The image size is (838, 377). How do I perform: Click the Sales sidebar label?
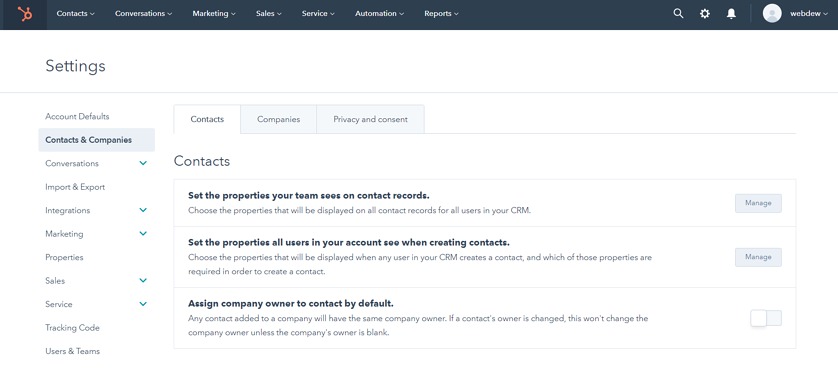[55, 281]
